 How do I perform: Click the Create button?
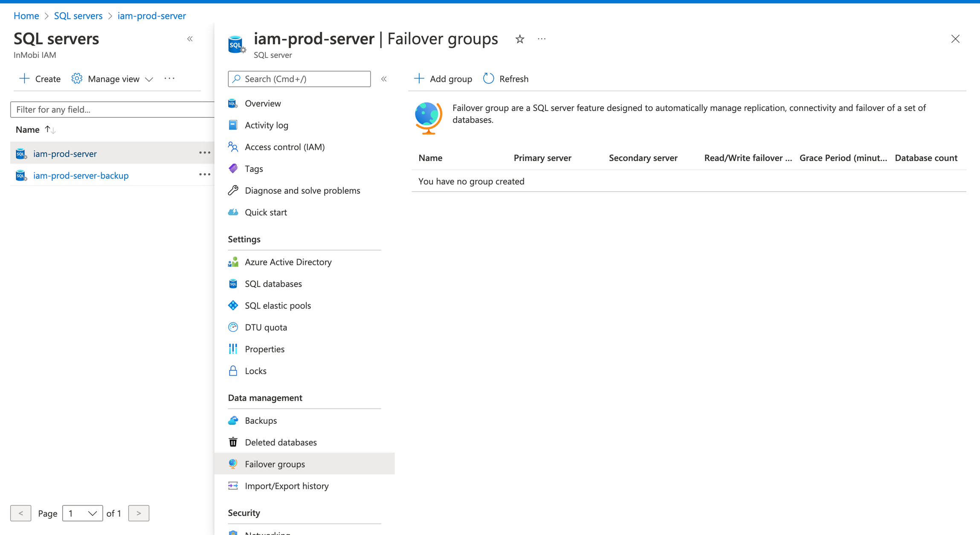point(40,79)
